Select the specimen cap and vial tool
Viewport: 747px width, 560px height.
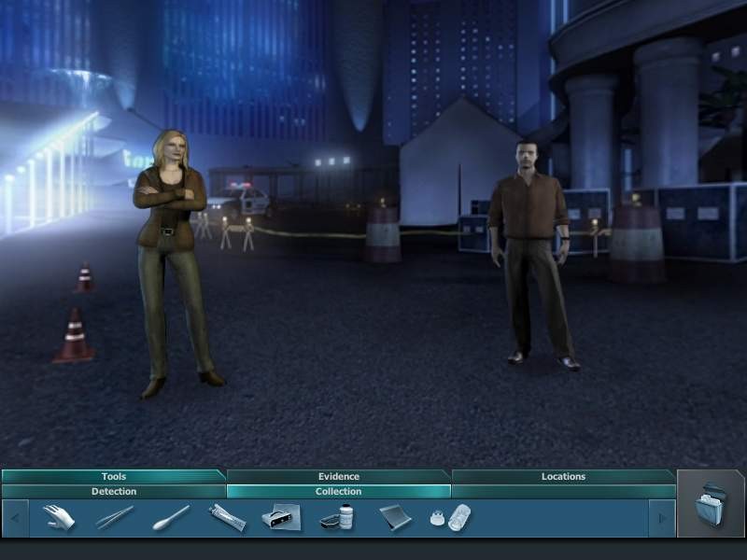pos(451,517)
